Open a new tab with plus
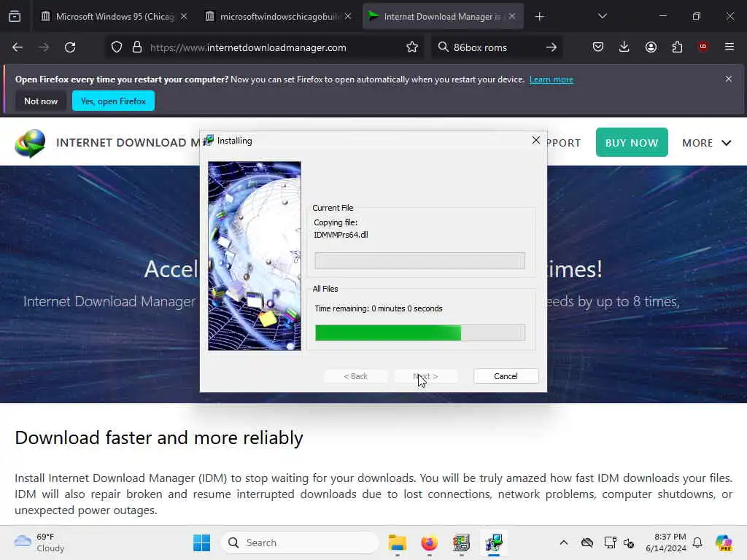 coord(539,17)
